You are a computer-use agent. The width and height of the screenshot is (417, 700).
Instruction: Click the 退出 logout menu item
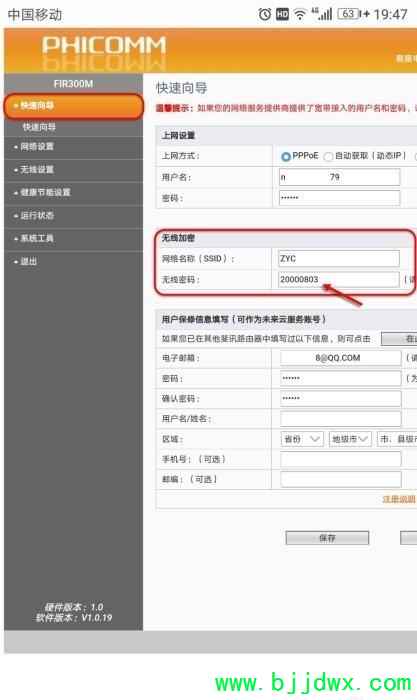[73, 262]
